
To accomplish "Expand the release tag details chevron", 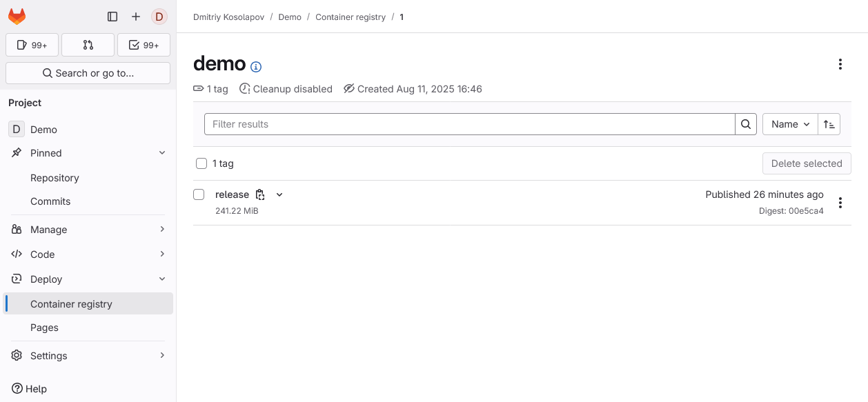I will point(279,194).
